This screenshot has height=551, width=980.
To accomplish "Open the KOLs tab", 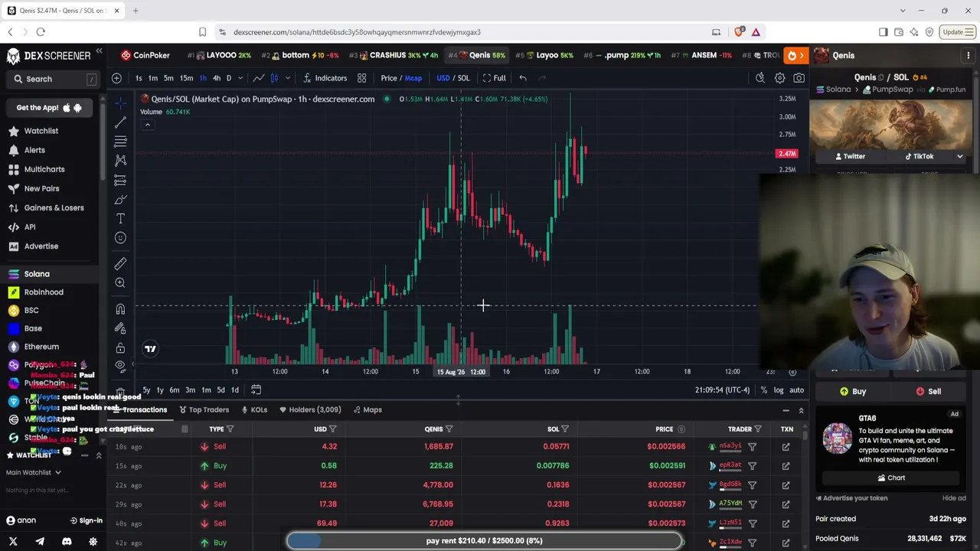I will tap(255, 410).
